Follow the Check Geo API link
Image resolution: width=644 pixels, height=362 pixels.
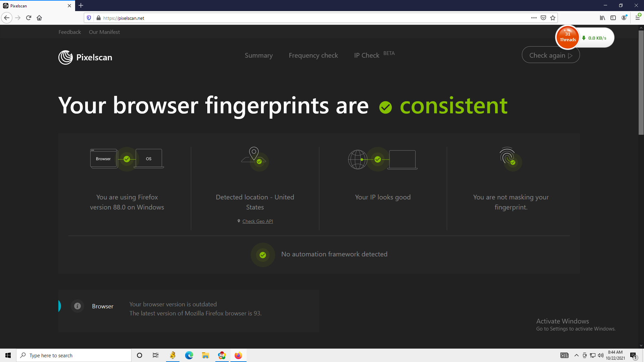click(258, 221)
